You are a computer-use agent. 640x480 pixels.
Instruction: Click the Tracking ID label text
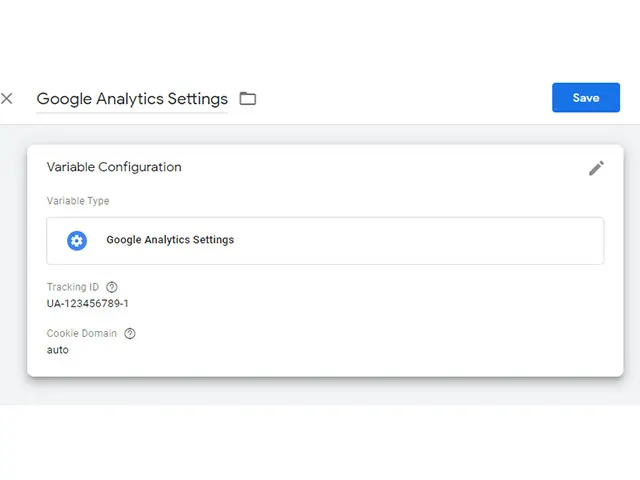coord(73,287)
